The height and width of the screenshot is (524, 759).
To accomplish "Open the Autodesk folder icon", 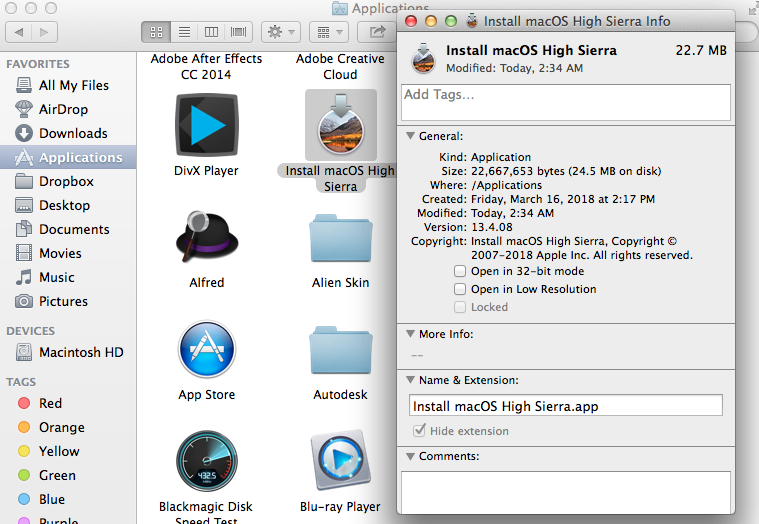I will [340, 350].
